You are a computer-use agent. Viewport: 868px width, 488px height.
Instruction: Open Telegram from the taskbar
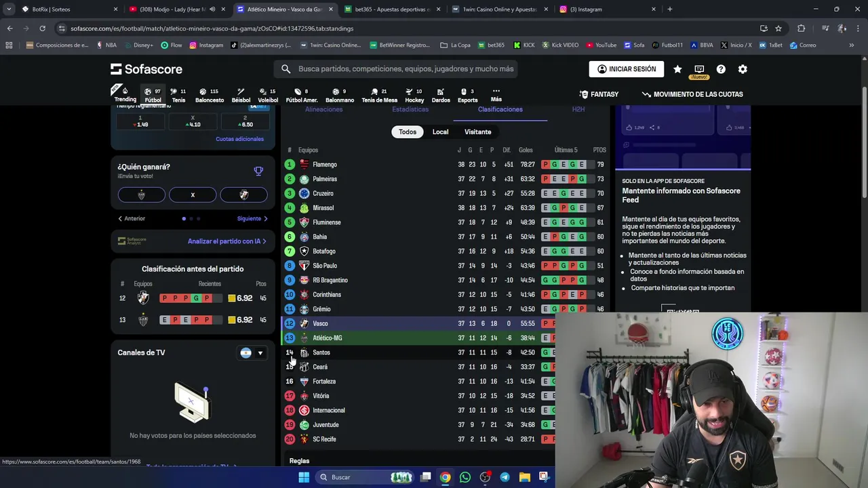coord(505,477)
